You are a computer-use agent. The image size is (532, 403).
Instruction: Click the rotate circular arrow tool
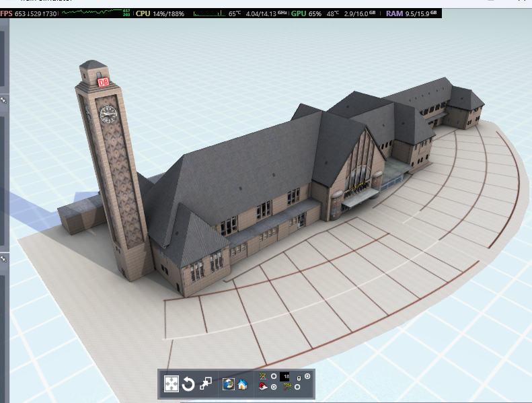point(188,383)
